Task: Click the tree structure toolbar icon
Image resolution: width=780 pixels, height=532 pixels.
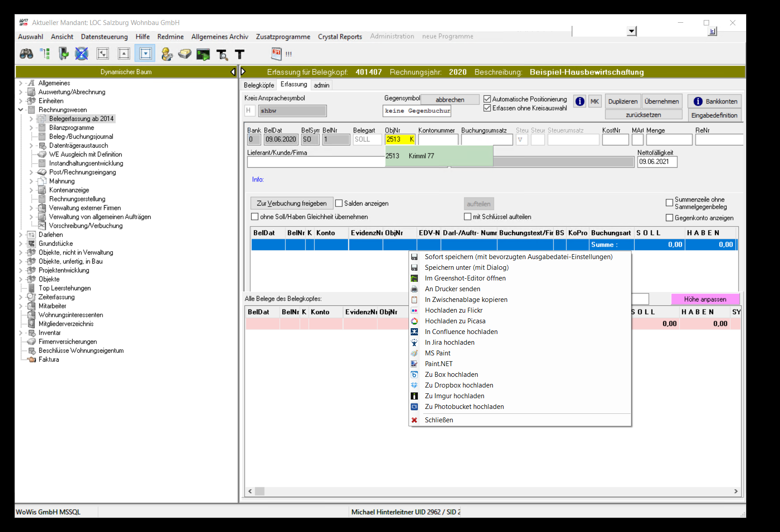Action: (45, 54)
